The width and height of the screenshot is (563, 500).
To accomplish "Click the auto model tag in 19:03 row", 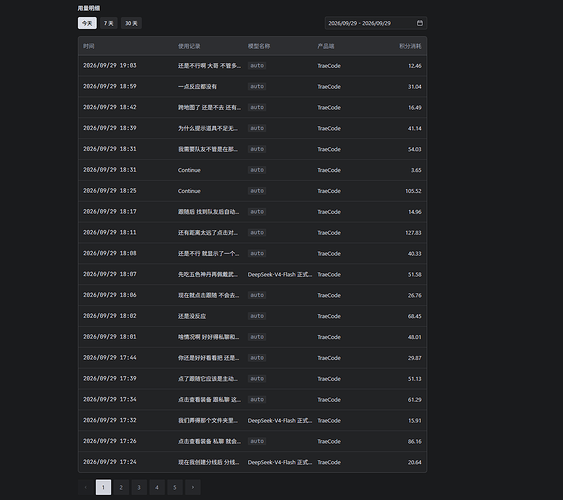I will click(x=257, y=65).
